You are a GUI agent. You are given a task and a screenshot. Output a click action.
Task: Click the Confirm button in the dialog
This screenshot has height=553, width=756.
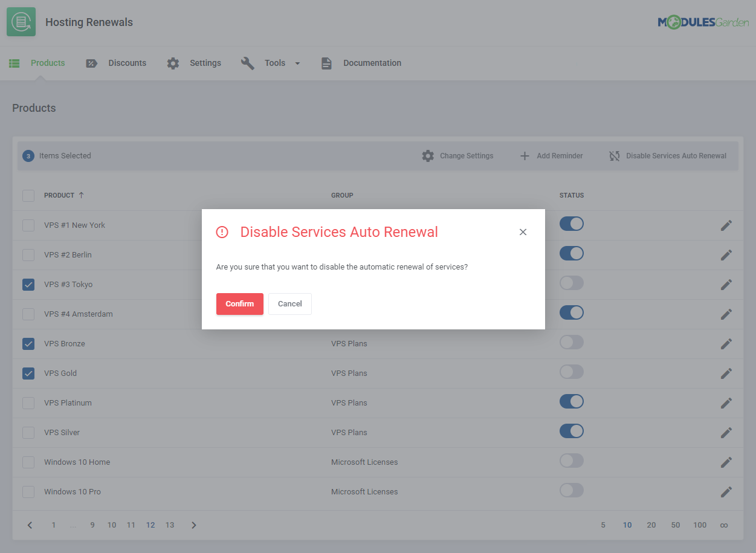(239, 304)
